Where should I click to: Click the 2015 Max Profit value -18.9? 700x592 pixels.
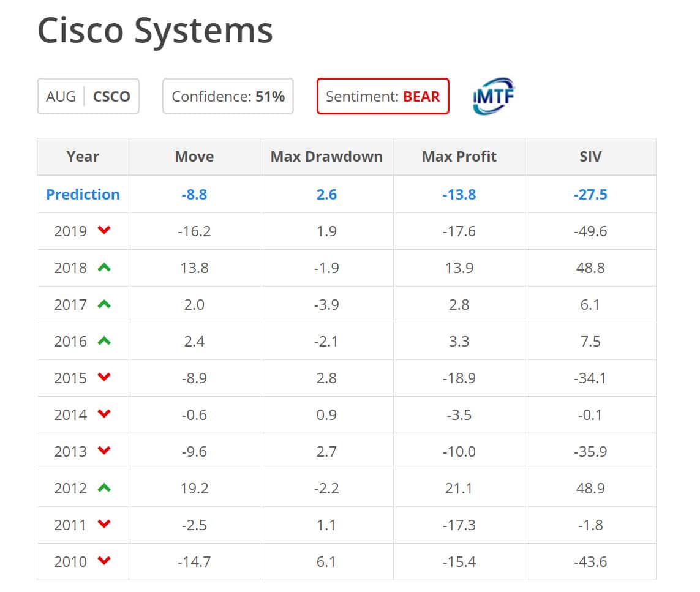459,378
